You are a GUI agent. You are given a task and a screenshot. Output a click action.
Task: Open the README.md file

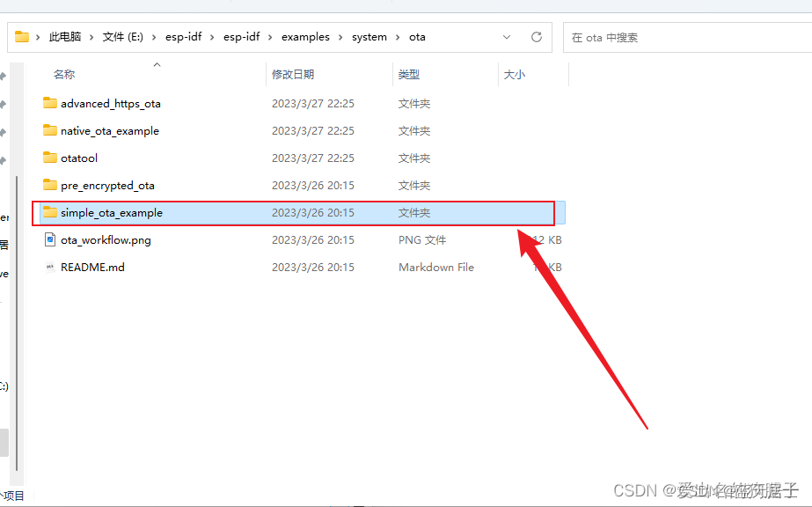pyautogui.click(x=91, y=267)
